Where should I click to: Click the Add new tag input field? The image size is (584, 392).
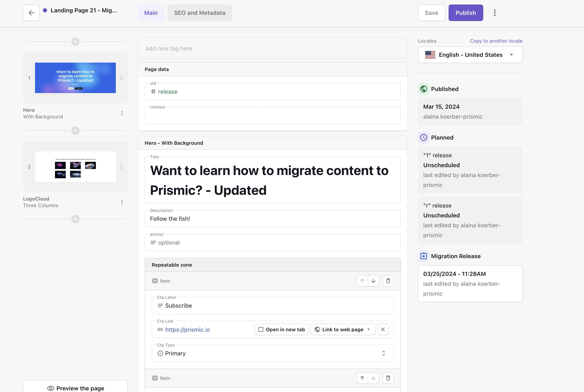272,49
